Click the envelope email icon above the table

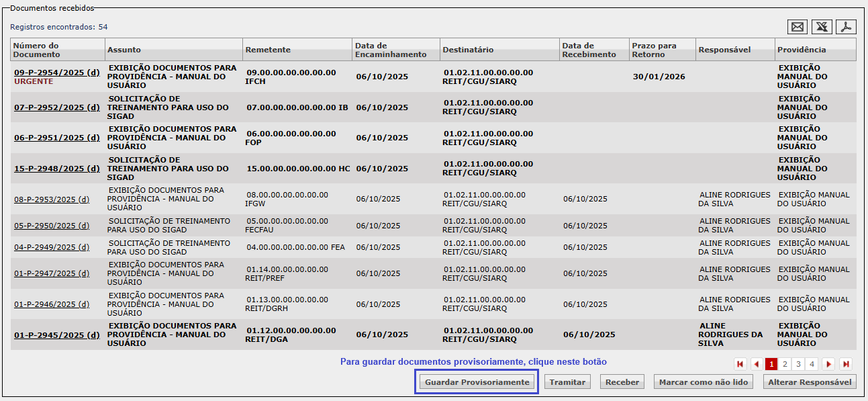click(798, 27)
